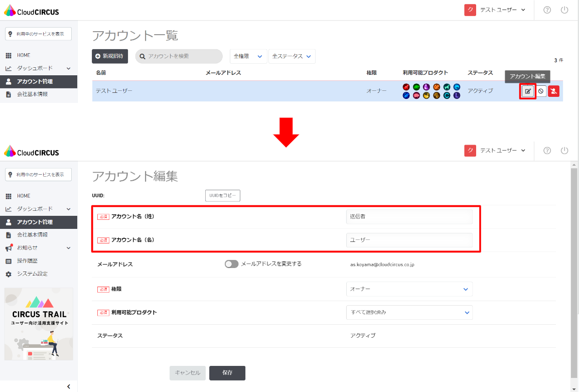Click アカウント名（名） input field
The width and height of the screenshot is (579, 392).
[409, 240]
